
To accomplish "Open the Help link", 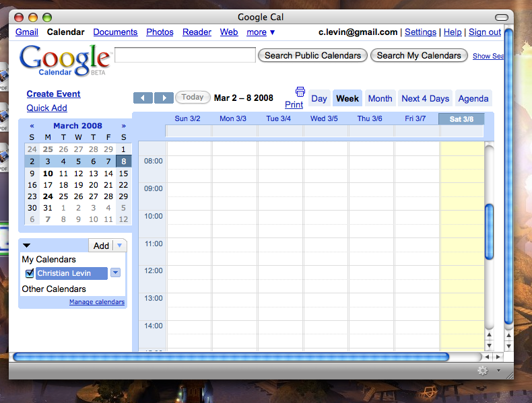I will [453, 32].
